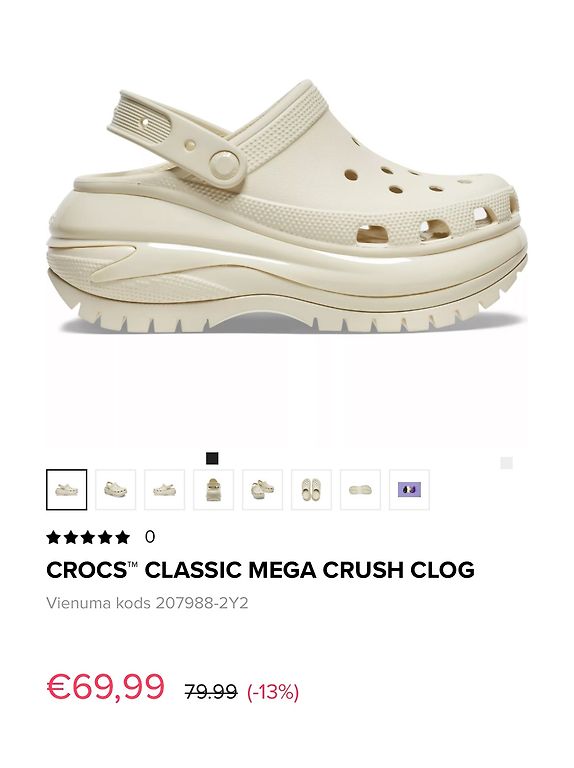Screen dimensions: 574x768
Task: Click the (-13%) discount label
Action: (273, 693)
